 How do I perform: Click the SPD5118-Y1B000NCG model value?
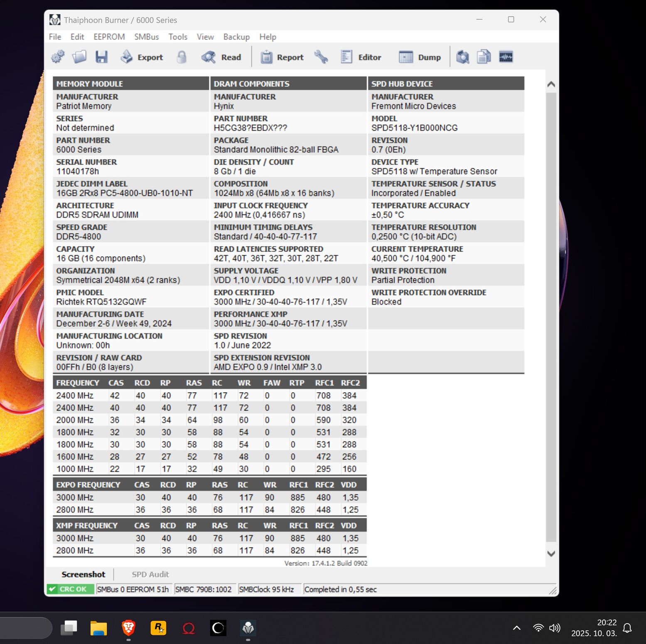[x=415, y=128]
